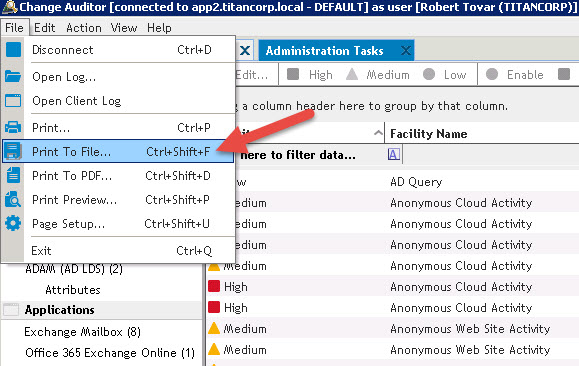Open the File menu

(14, 28)
